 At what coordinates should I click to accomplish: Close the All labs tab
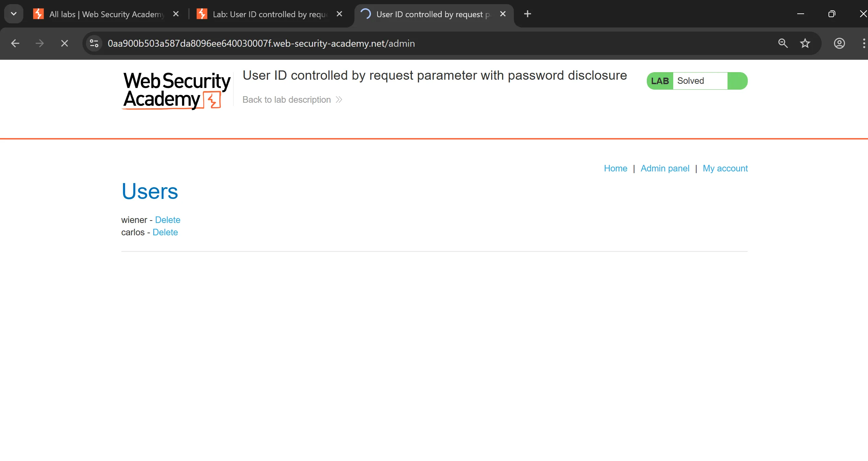(x=176, y=14)
